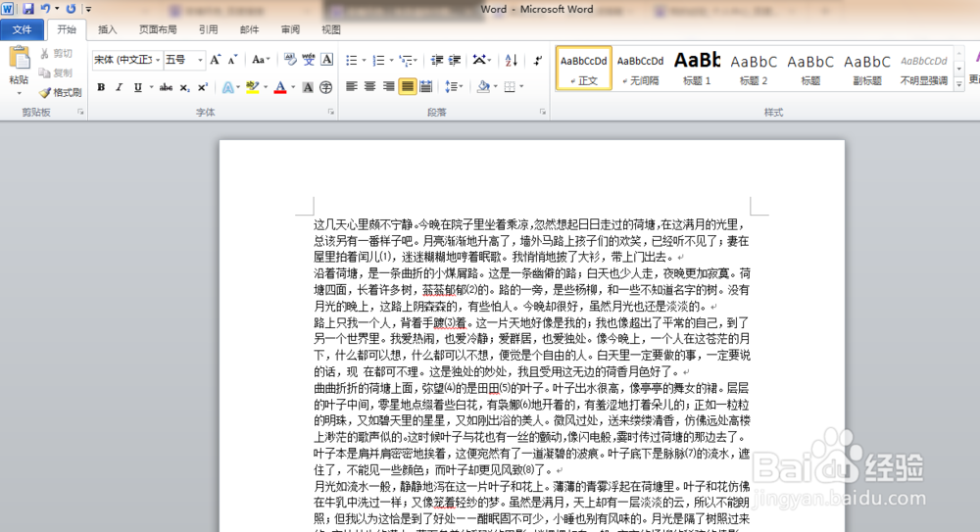This screenshot has width=980, height=532.
Task: Apply red font color
Action: coord(280,87)
